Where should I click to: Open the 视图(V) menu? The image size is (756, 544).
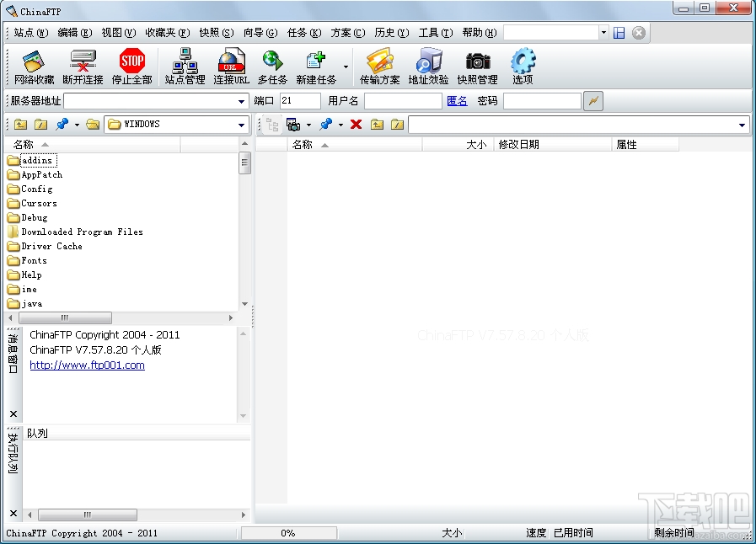point(119,33)
